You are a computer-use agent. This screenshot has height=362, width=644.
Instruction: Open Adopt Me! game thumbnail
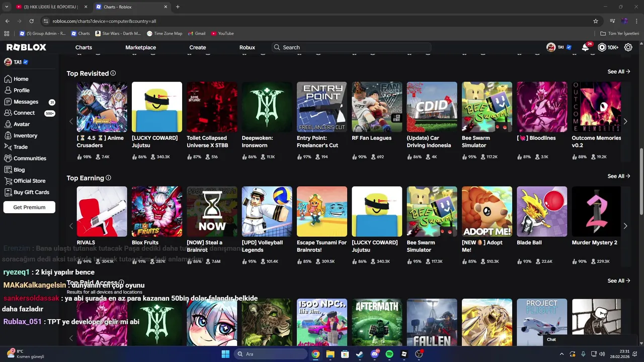tap(487, 212)
